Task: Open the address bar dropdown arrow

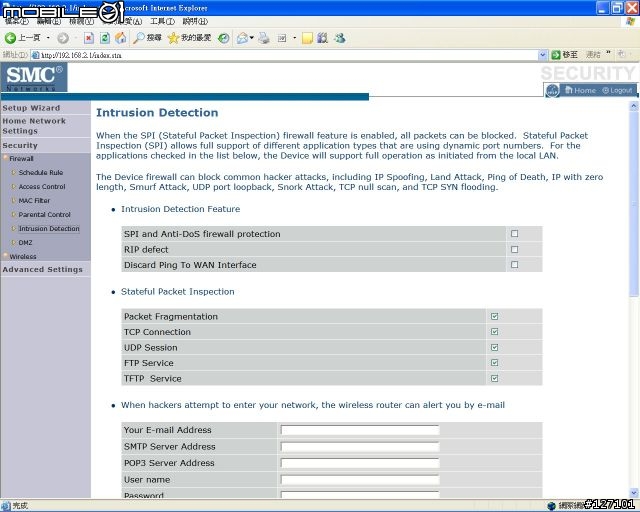Action: (x=542, y=55)
